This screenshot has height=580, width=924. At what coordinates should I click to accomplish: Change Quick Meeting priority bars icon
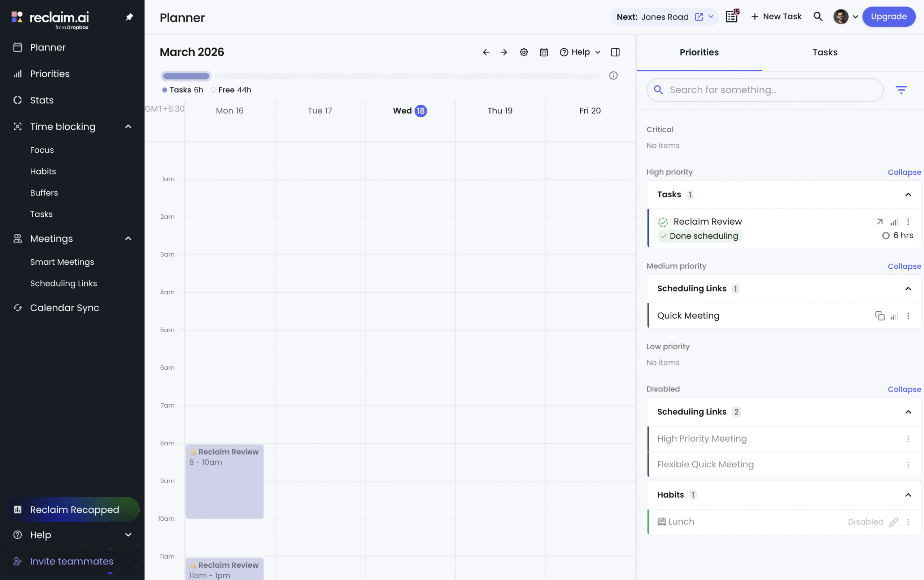click(894, 316)
